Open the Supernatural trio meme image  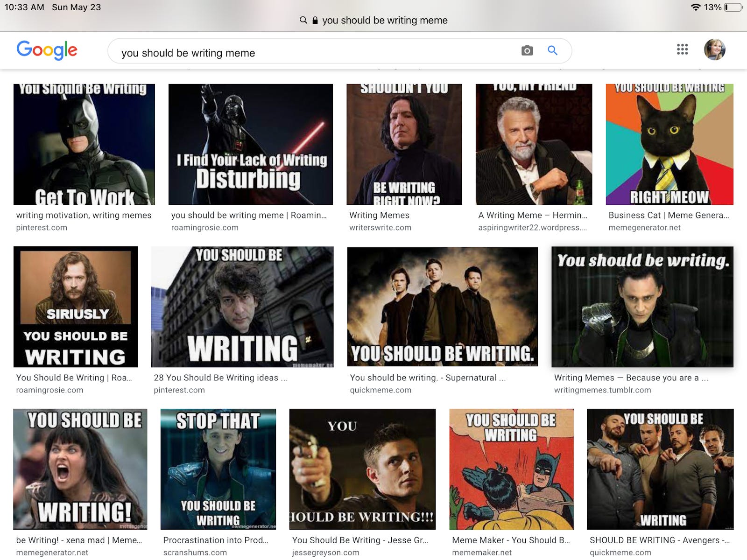443,307
